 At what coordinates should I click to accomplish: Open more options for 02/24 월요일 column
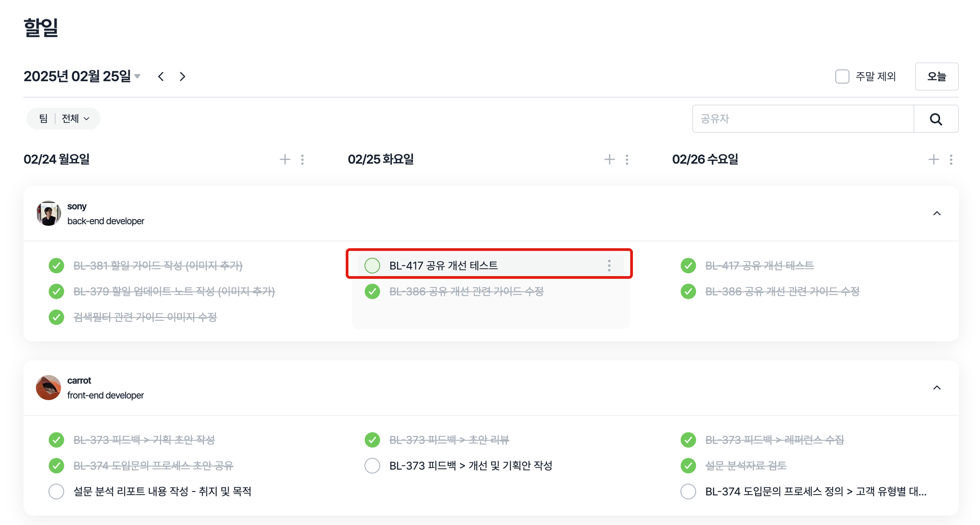click(303, 159)
